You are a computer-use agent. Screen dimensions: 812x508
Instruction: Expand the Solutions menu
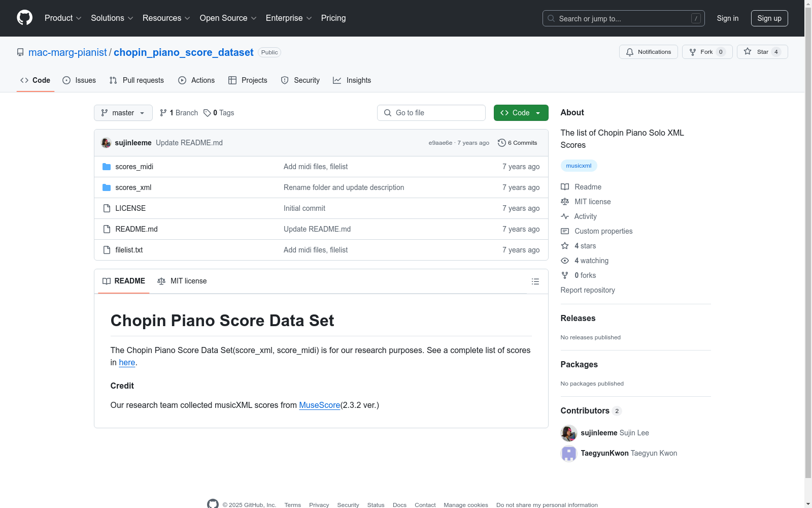(112, 18)
